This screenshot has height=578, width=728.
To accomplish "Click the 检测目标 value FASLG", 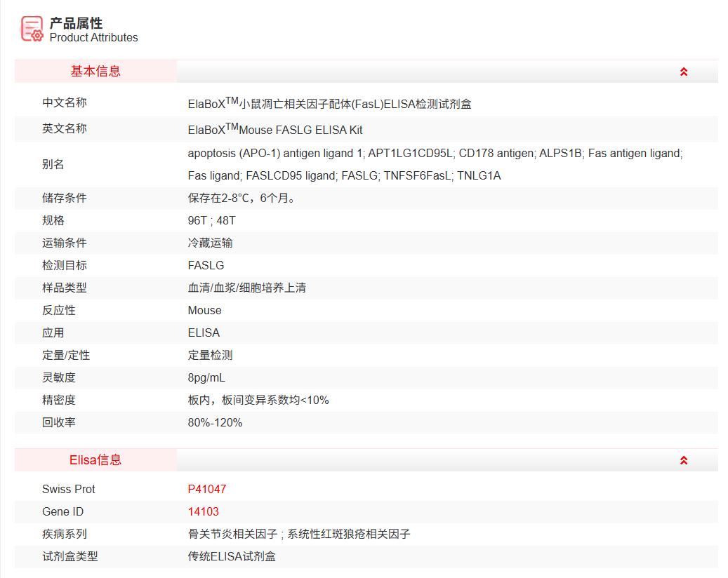I will click(x=205, y=265).
